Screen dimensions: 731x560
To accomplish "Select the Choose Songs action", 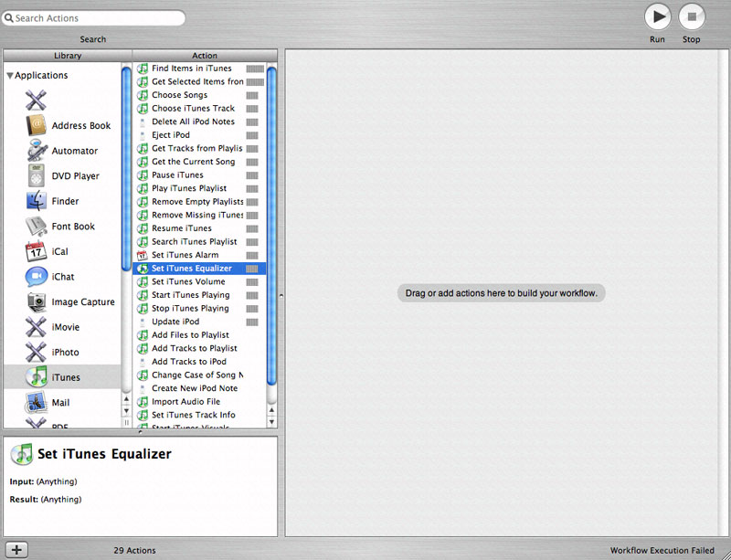I will (x=199, y=95).
